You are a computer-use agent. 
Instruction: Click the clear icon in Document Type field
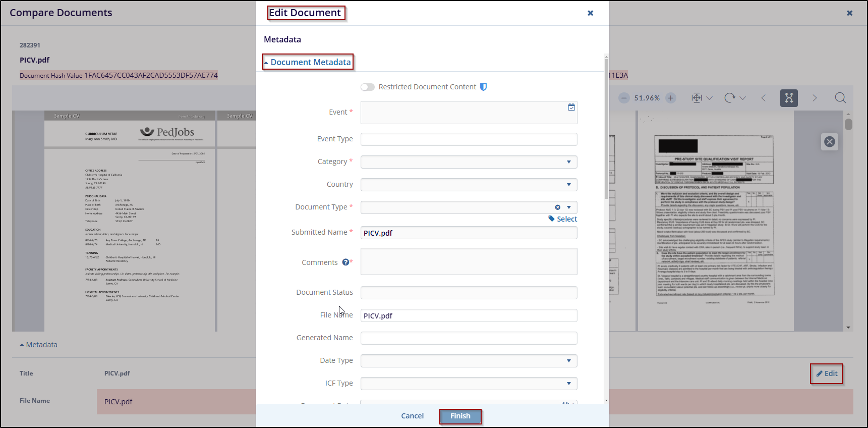557,207
